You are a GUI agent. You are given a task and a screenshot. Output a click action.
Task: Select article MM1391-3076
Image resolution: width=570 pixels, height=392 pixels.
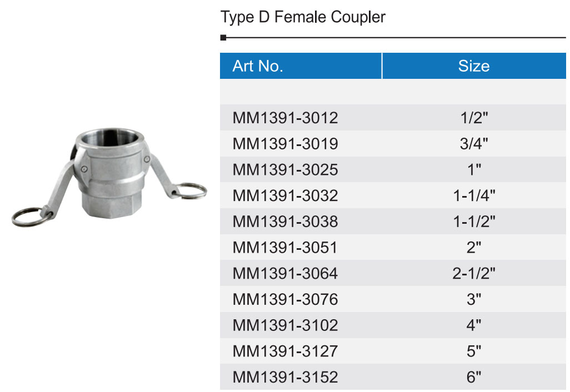pyautogui.click(x=285, y=300)
